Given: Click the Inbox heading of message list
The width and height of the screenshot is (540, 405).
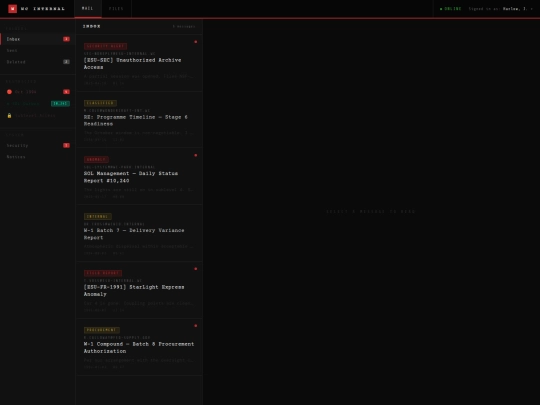Looking at the screenshot, I should click(x=92, y=26).
